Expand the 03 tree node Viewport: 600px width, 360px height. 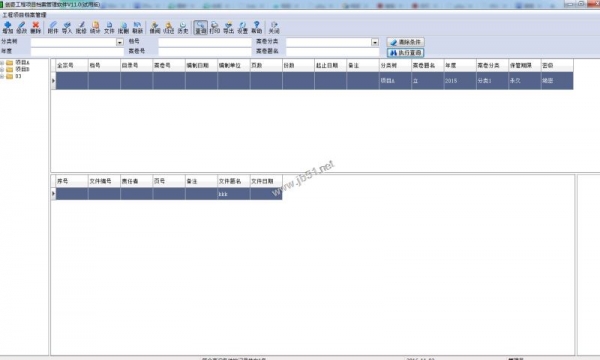pyautogui.click(x=2, y=76)
